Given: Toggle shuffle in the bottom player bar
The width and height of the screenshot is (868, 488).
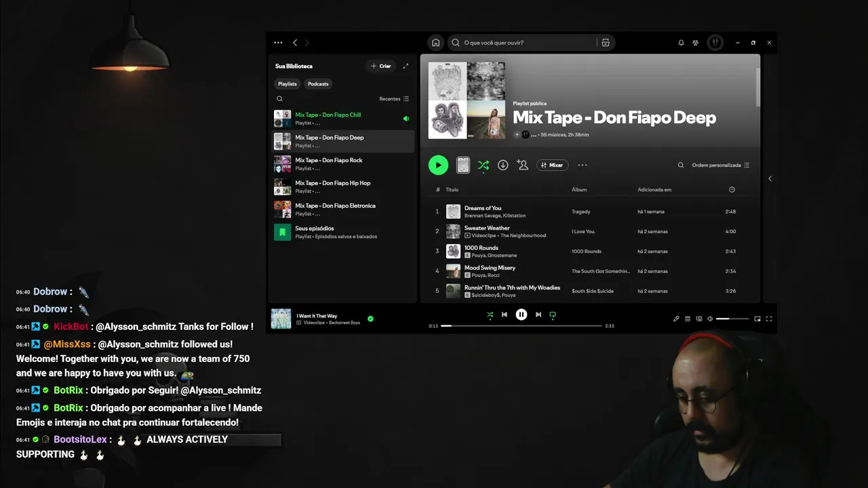Looking at the screenshot, I should (x=490, y=314).
